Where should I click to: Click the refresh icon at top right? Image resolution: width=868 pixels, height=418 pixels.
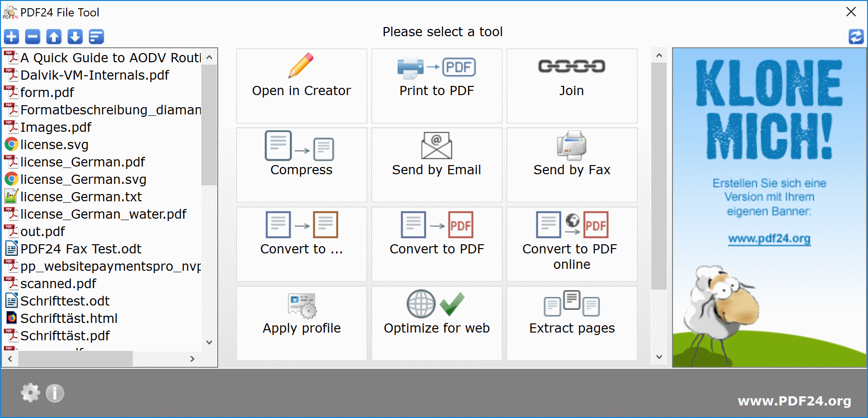click(x=856, y=37)
